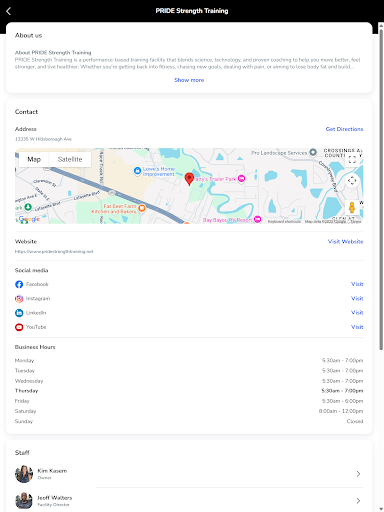384x512 pixels.
Task: Click the YouTube logo icon
Action: (19, 327)
